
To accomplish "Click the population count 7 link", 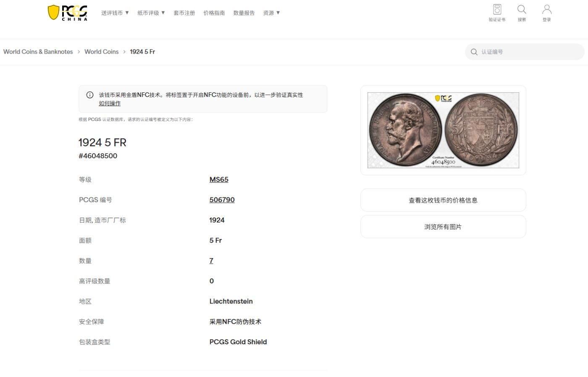I will coord(211,261).
